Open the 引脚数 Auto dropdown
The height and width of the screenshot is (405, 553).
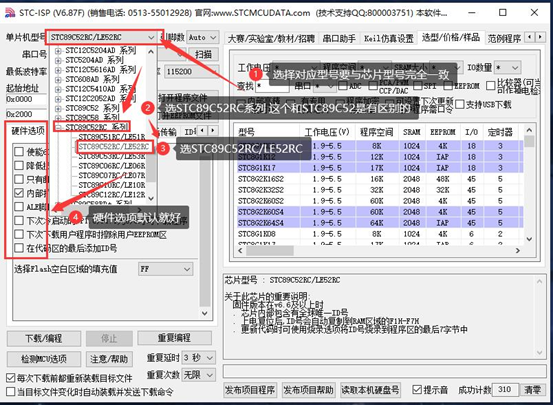tap(202, 37)
